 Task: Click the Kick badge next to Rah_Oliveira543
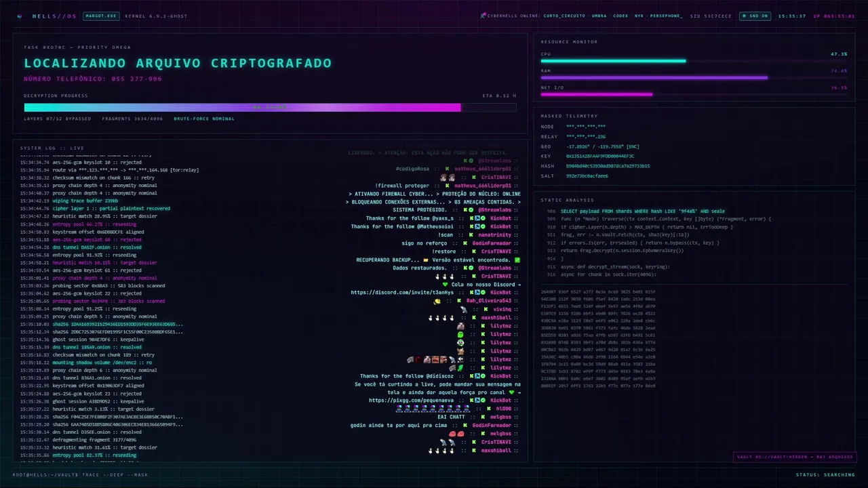pos(460,300)
